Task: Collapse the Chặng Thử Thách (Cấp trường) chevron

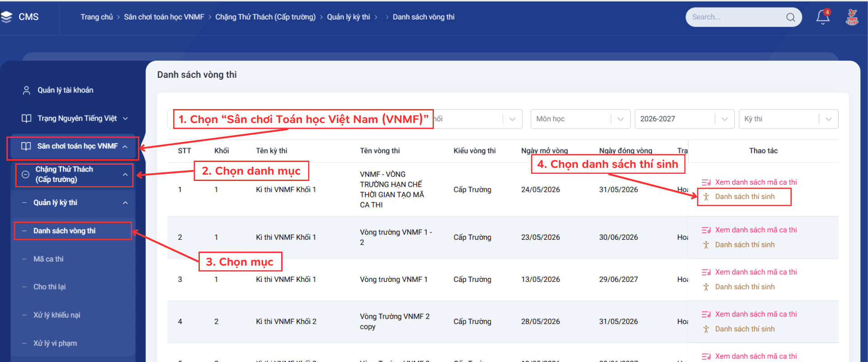Action: pos(125,175)
